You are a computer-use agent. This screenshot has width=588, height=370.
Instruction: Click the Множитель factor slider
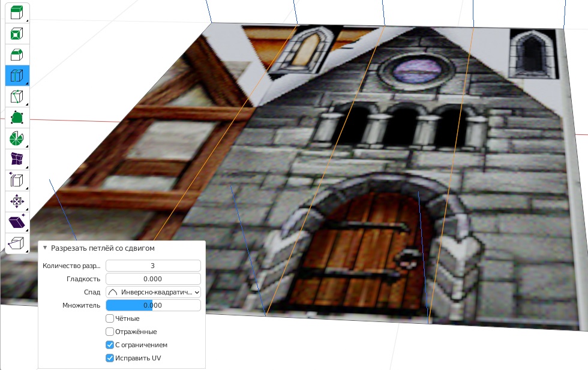coord(153,305)
